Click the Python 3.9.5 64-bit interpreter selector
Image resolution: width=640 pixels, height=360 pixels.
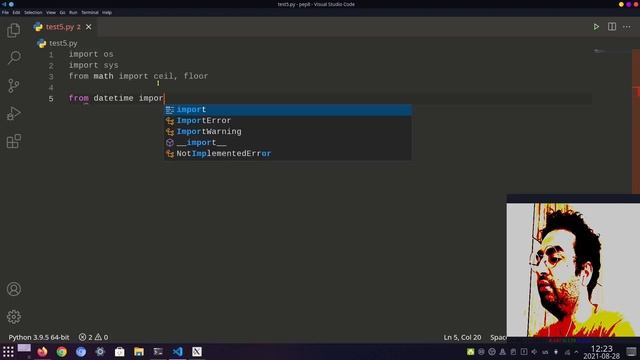(x=39, y=337)
